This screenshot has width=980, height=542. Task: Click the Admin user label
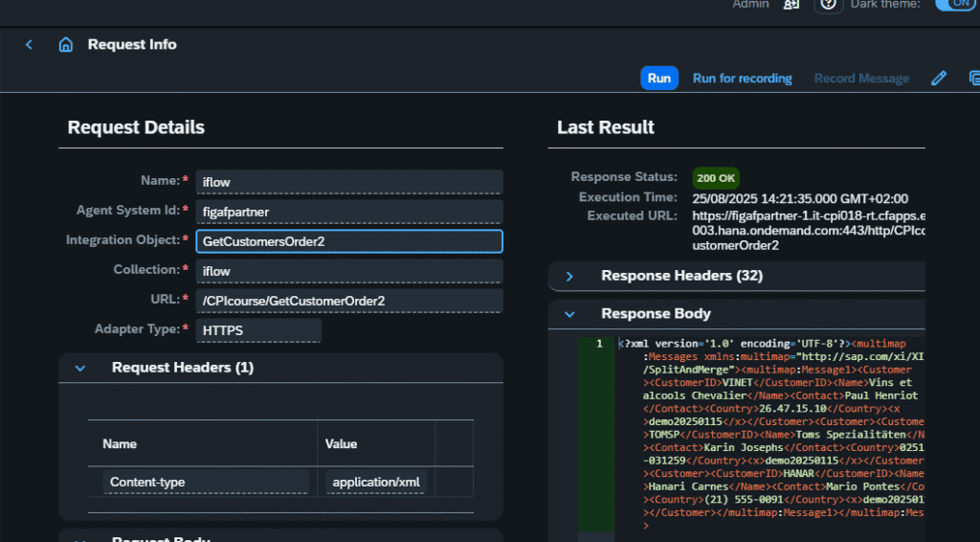(x=750, y=5)
